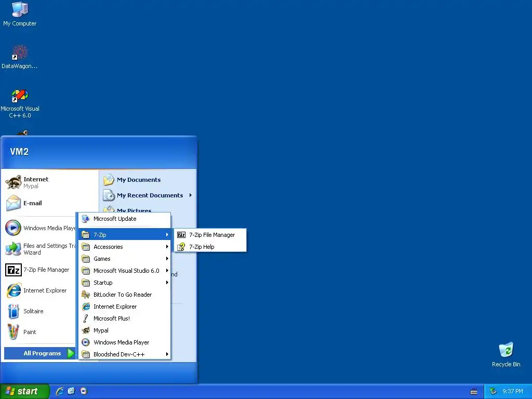Screen dimensions: 532x399
Task: Click the Mypal text in All Programs
Action: pos(101,330)
